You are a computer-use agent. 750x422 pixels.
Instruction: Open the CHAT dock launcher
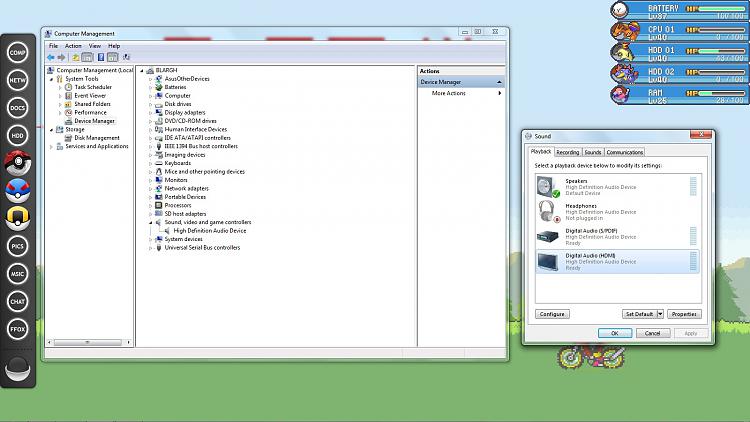click(18, 301)
